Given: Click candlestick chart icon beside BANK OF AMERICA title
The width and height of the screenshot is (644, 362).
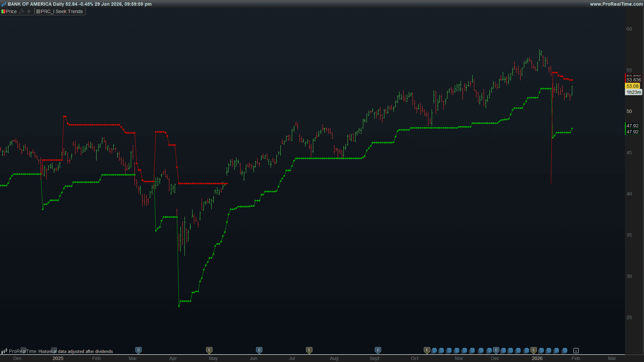Looking at the screenshot, I should [4, 4].
